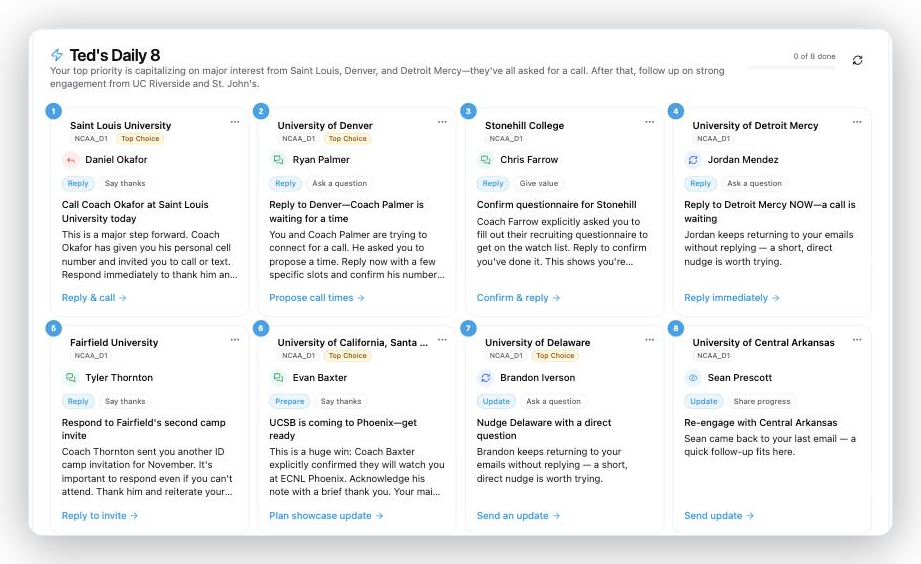921x564 pixels.
Task: Open the three-dot menu on UC Santa Barbara card
Action: 442,340
